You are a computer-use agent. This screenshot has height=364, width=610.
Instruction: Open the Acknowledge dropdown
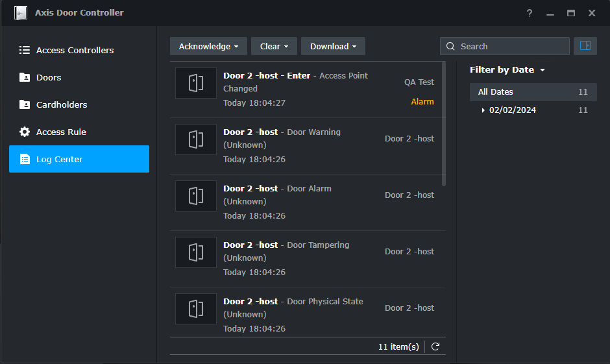[x=208, y=46]
